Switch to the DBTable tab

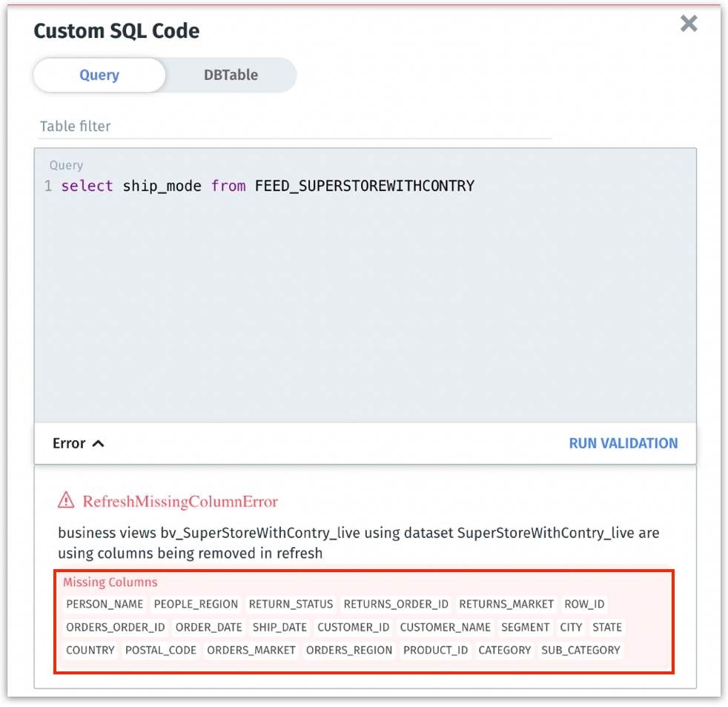tap(231, 75)
